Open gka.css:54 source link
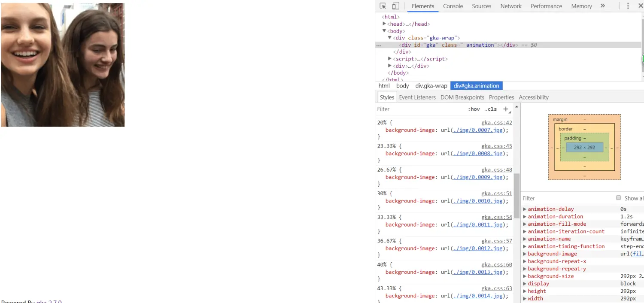 tap(497, 218)
